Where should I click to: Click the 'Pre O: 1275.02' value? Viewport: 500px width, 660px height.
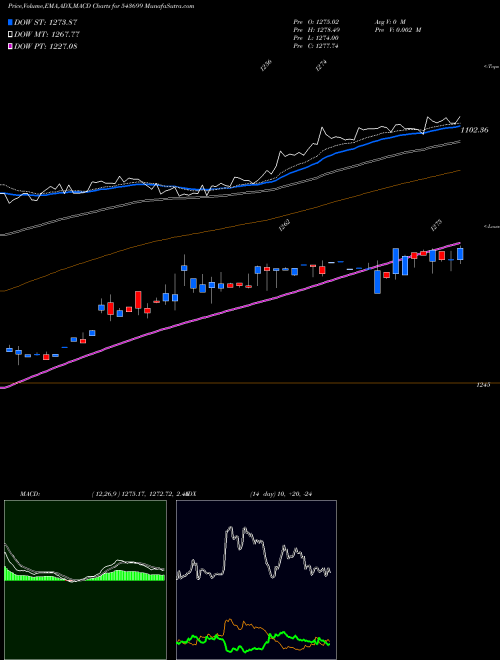(x=316, y=21)
